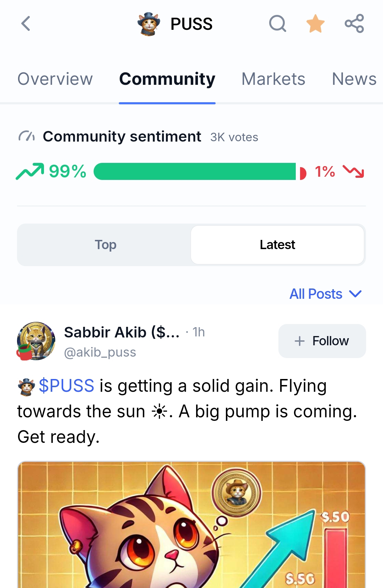Tap the bearish red trend arrow

click(x=353, y=171)
